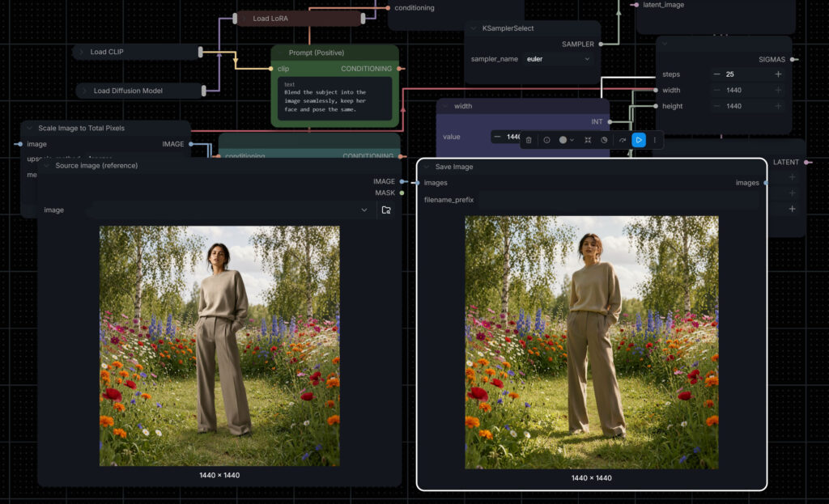Screen dimensions: 829x504
Task: Click the Load LoRA right-side connector handle
Action: click(363, 19)
